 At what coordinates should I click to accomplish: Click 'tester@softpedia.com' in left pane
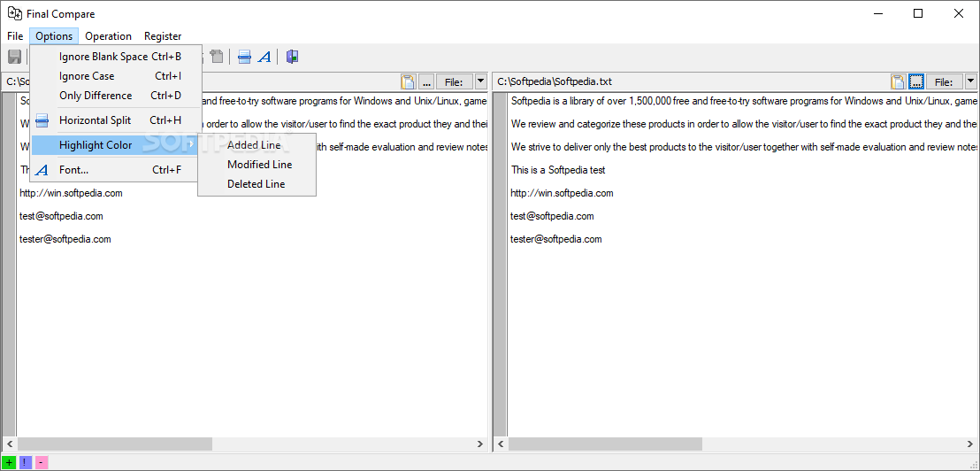[x=65, y=239]
